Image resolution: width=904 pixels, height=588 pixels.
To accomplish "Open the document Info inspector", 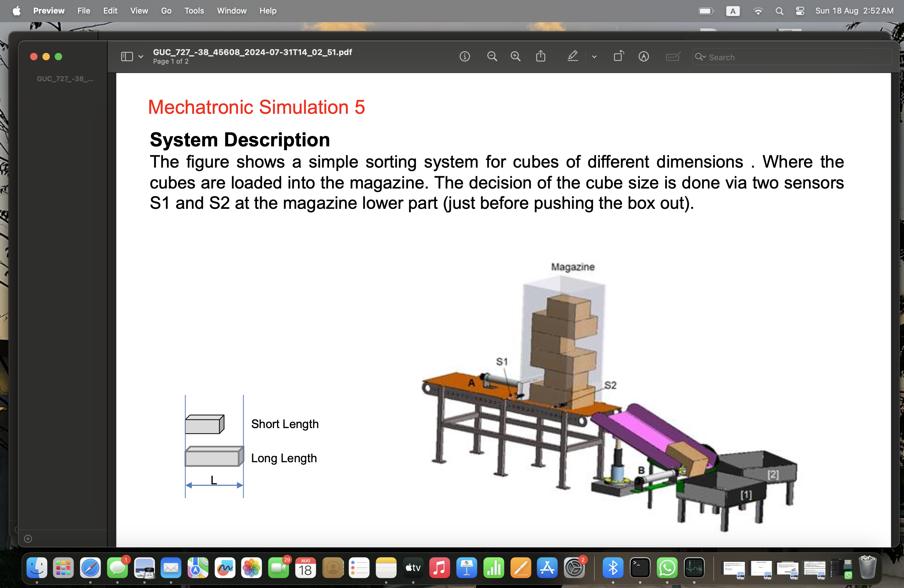I will pos(465,56).
